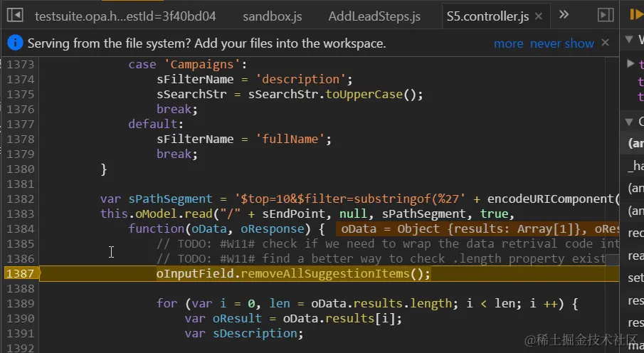Viewport: 644px width, 353px height.
Task: Toggle the file navigator sidebar icon
Action: (15, 15)
